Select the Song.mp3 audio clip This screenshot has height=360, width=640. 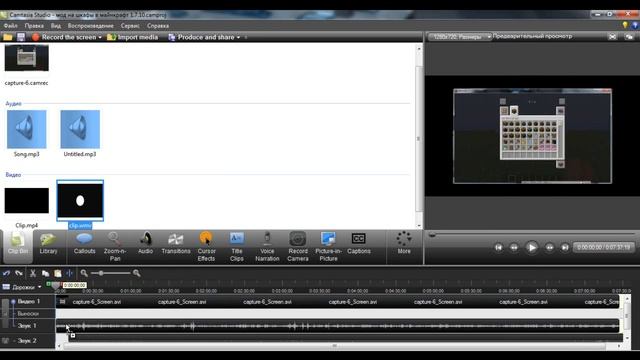[27, 129]
